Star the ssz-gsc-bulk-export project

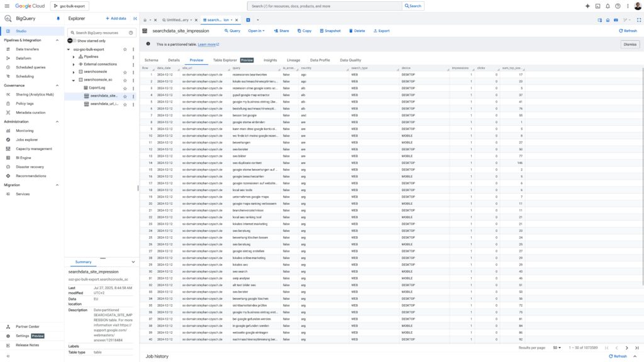pyautogui.click(x=125, y=48)
